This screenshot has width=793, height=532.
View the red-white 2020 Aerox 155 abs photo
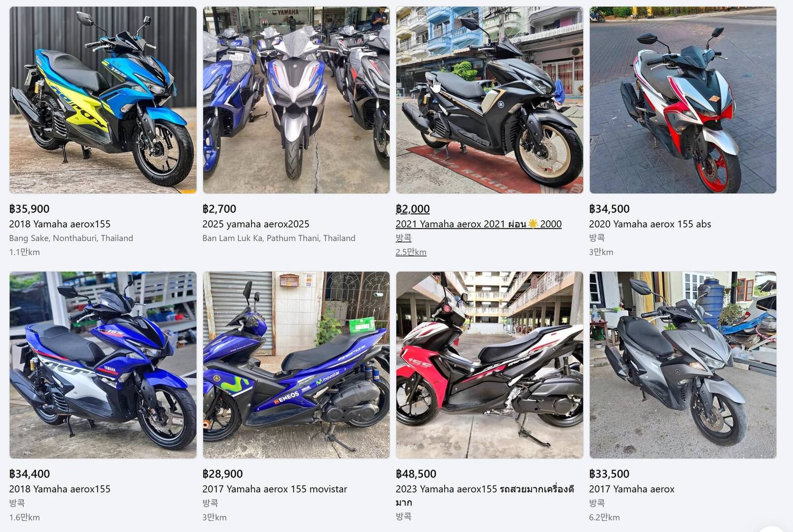pyautogui.click(x=683, y=100)
